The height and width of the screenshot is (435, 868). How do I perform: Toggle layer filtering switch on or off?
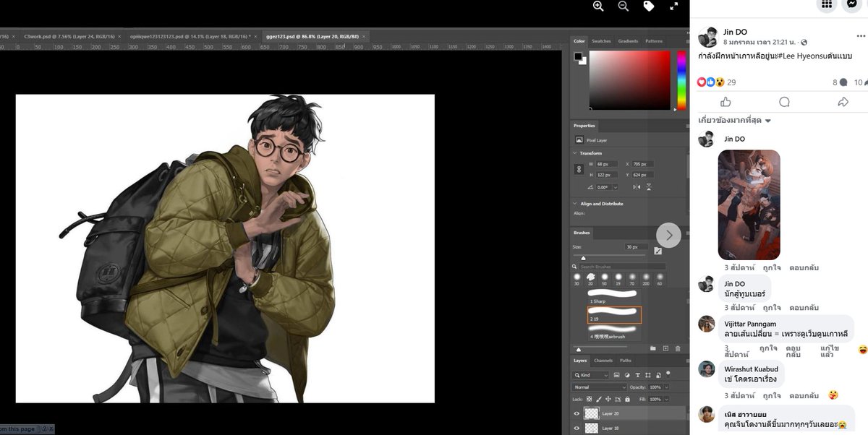tap(670, 374)
